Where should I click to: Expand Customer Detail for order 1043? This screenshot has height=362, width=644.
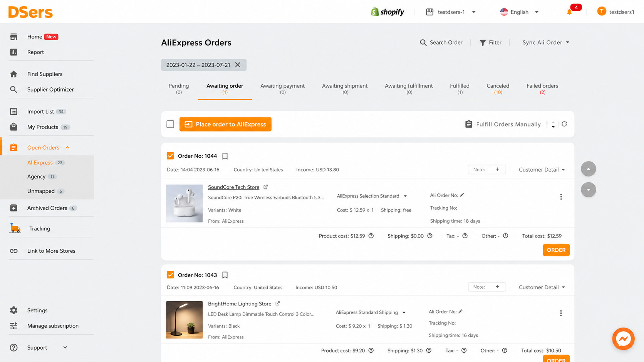coord(542,287)
